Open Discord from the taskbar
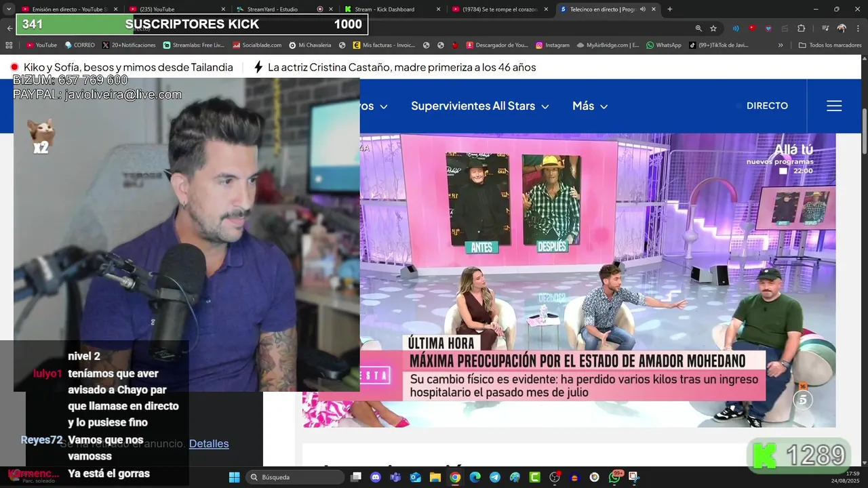868x488 pixels. point(376,477)
